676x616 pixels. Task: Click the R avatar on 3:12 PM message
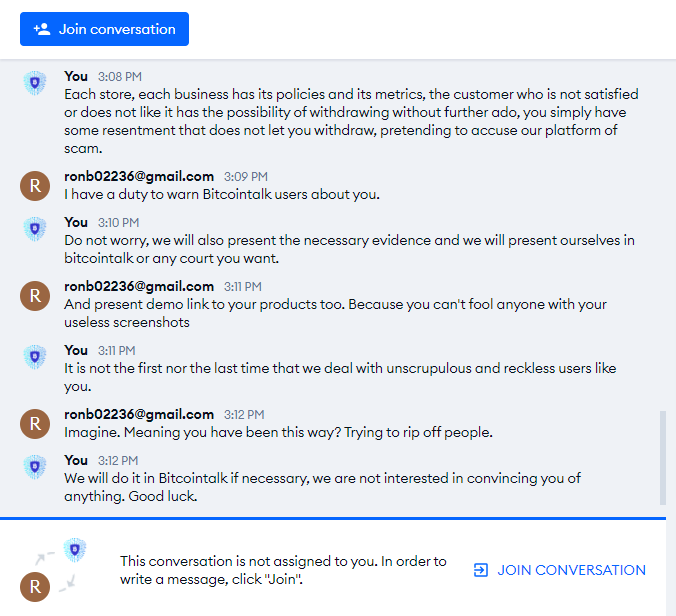click(35, 424)
